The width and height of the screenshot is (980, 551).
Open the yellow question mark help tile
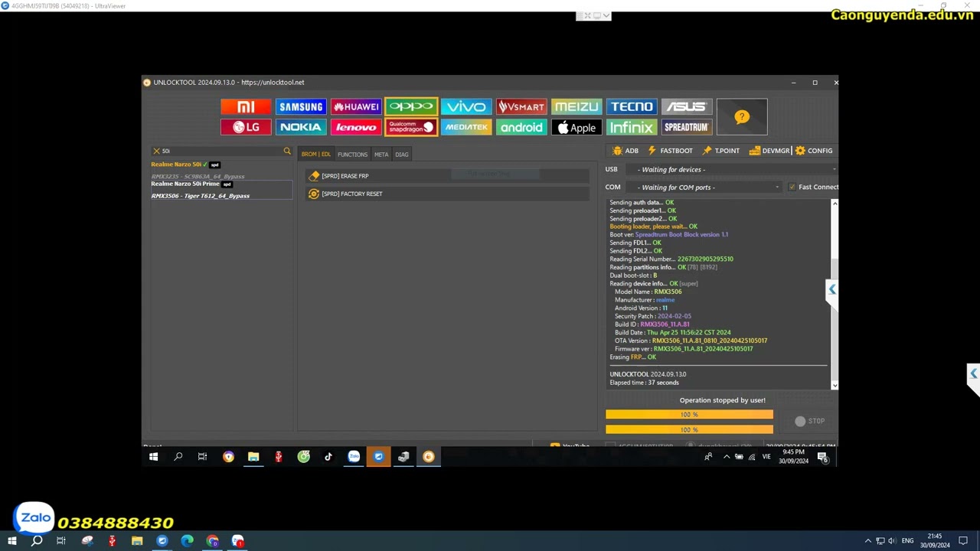[742, 117]
